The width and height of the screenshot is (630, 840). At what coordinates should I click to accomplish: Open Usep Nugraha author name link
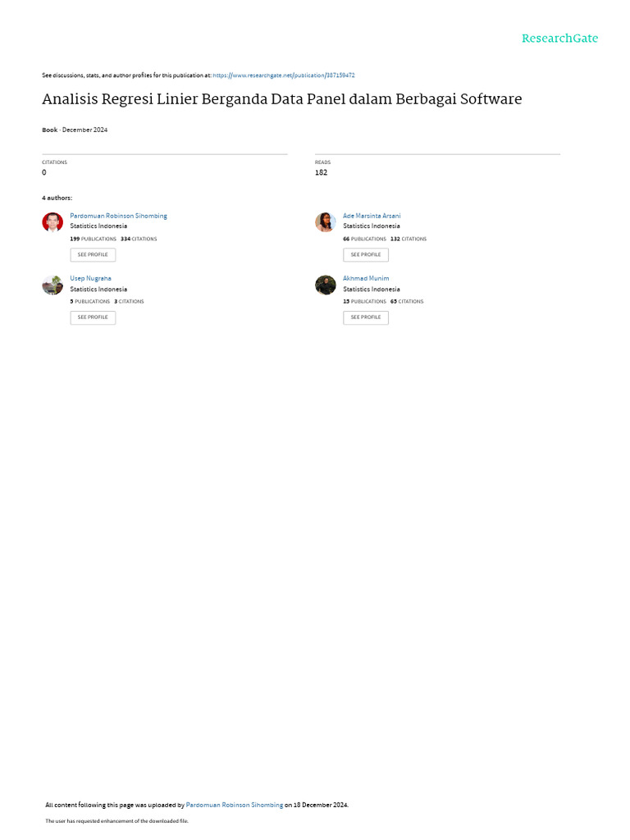pos(90,279)
